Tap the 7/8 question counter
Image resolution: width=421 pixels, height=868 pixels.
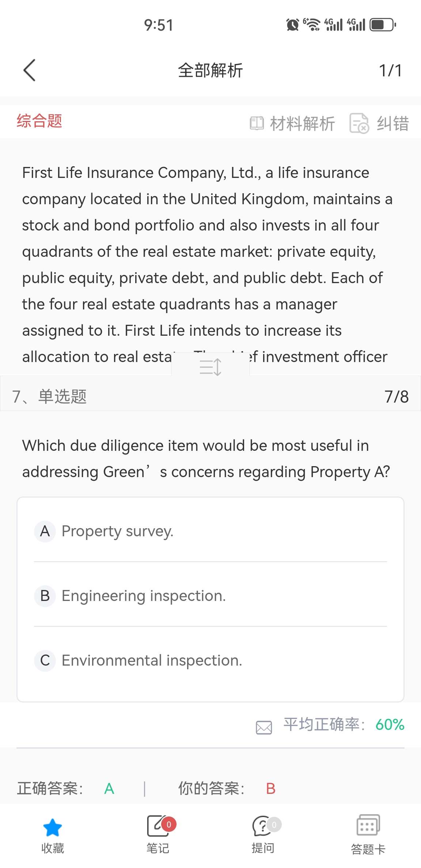(x=397, y=397)
